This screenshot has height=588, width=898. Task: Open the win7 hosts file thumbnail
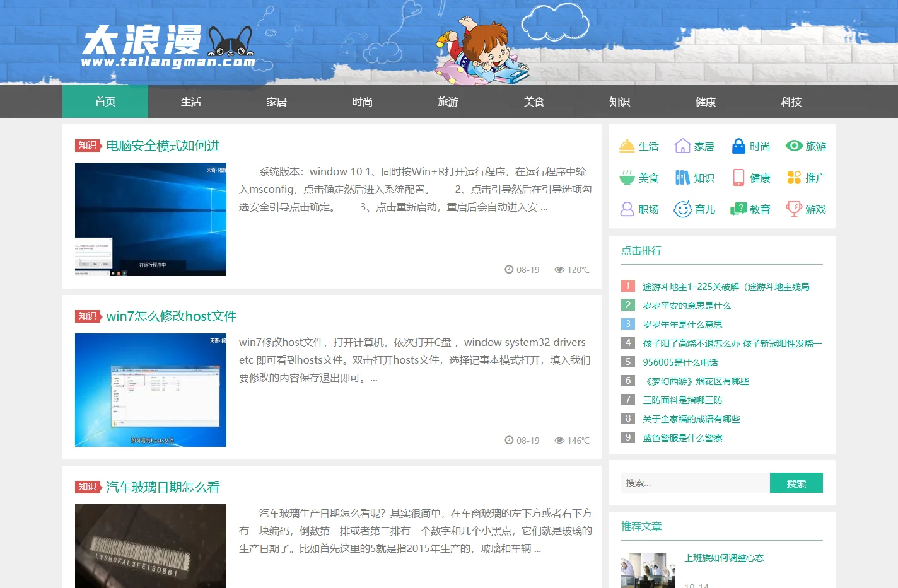(151, 390)
